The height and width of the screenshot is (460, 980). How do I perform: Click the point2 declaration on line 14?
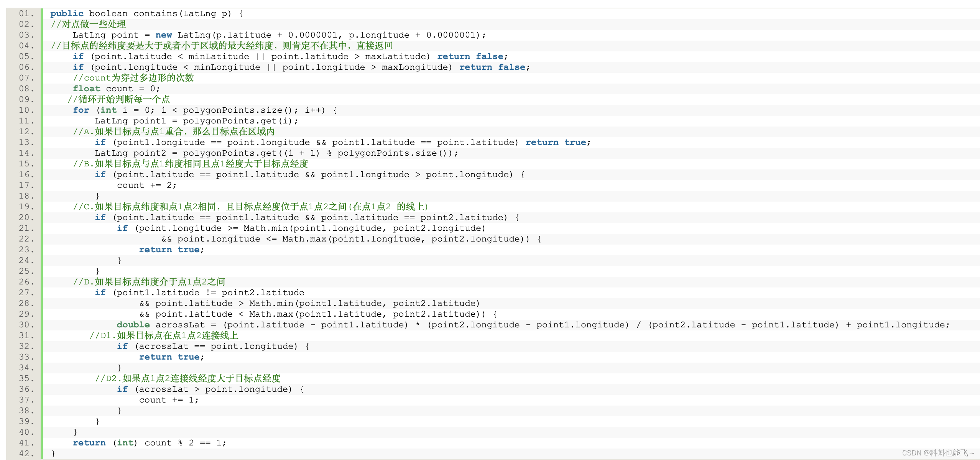click(276, 153)
